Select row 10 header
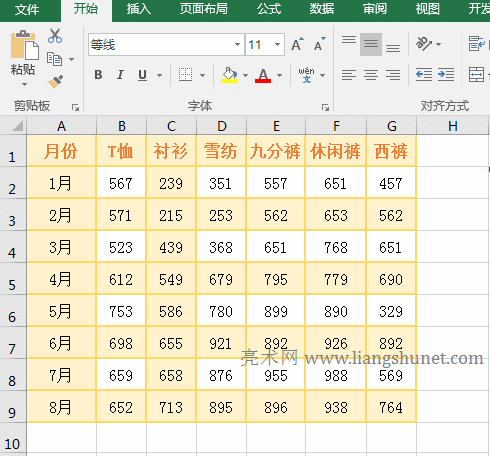The height and width of the screenshot is (456, 490). coord(13,439)
